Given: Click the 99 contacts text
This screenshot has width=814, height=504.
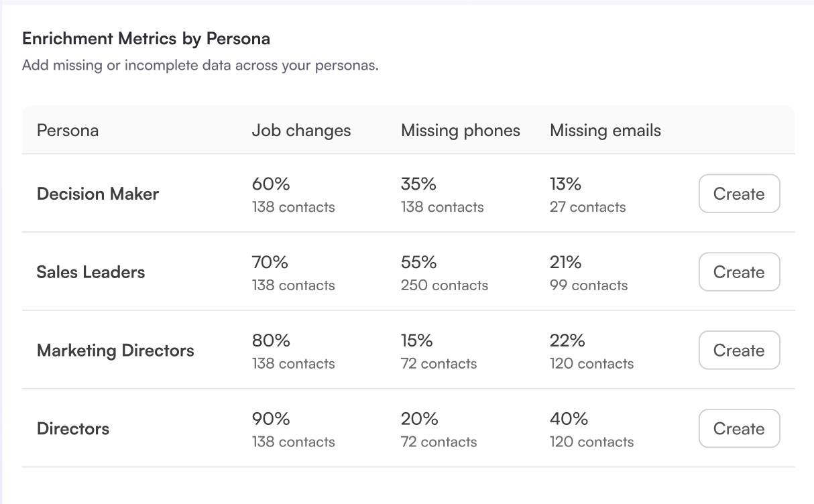Looking at the screenshot, I should tap(589, 286).
